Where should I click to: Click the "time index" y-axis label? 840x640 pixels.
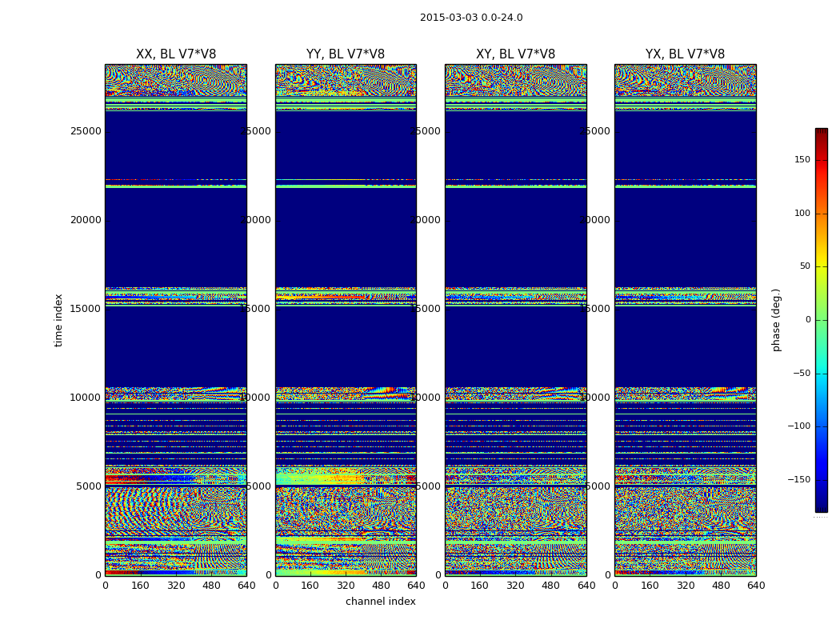(x=58, y=320)
